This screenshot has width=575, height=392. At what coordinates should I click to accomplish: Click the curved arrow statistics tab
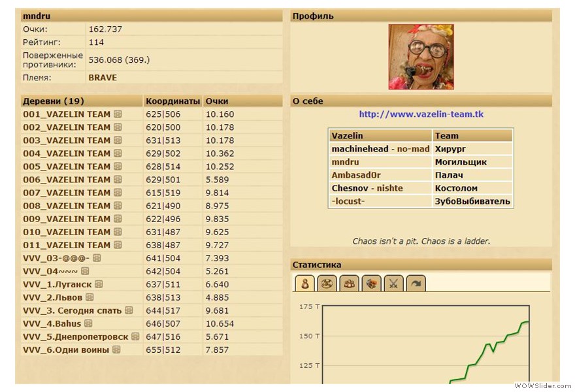click(x=416, y=283)
